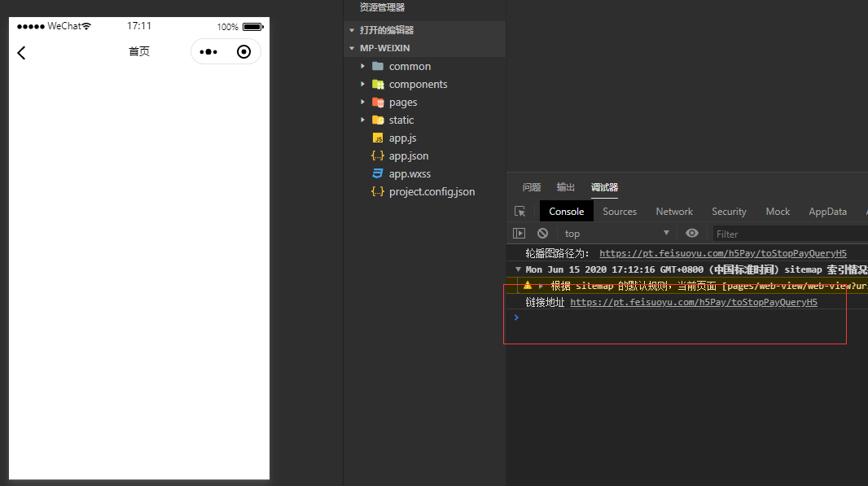Select the components folder name
This screenshot has width=868, height=486.
[418, 84]
